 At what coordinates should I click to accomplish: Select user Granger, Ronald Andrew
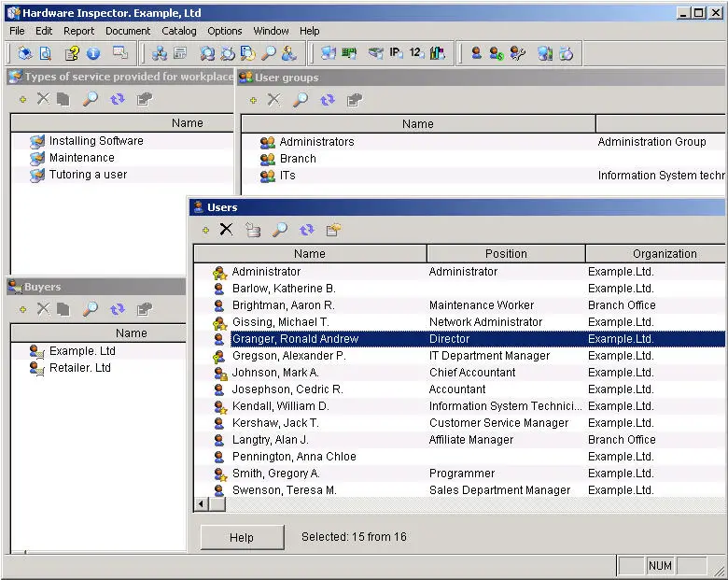[x=459, y=339]
